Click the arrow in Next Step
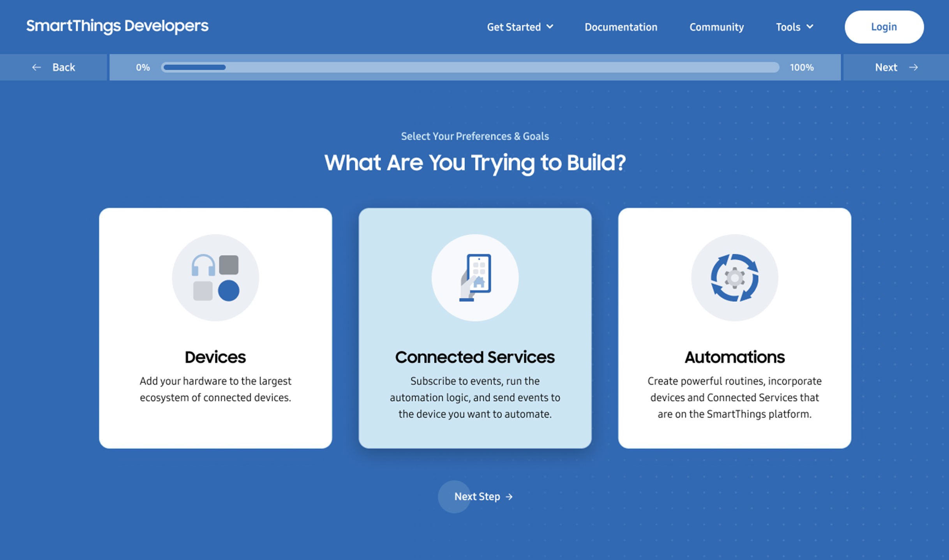The image size is (949, 560). click(509, 497)
